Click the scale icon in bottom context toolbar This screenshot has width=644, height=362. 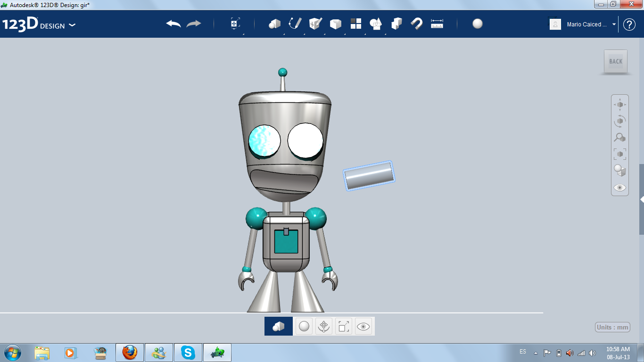(344, 326)
